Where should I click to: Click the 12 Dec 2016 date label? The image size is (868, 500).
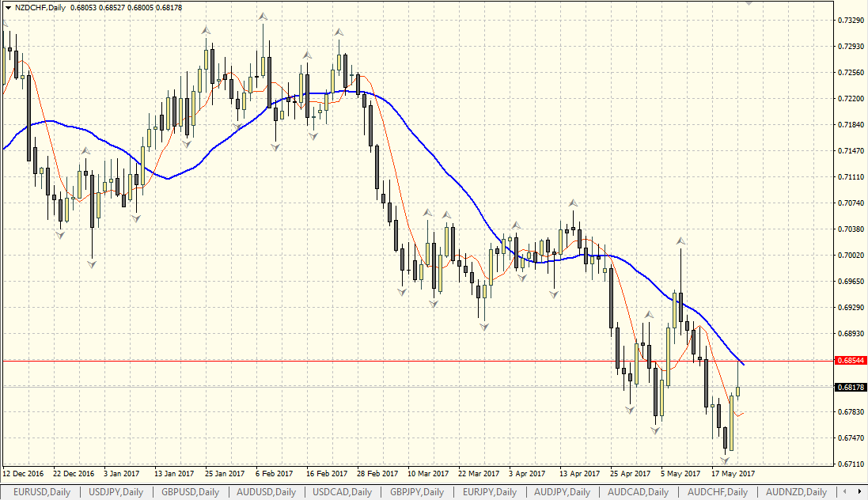pyautogui.click(x=23, y=474)
